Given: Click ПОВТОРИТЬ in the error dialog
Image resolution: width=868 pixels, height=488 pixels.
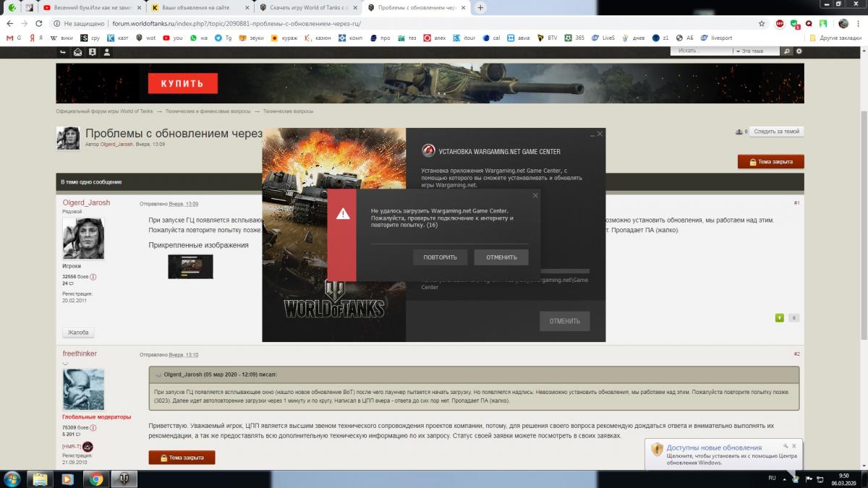Looking at the screenshot, I should point(440,257).
